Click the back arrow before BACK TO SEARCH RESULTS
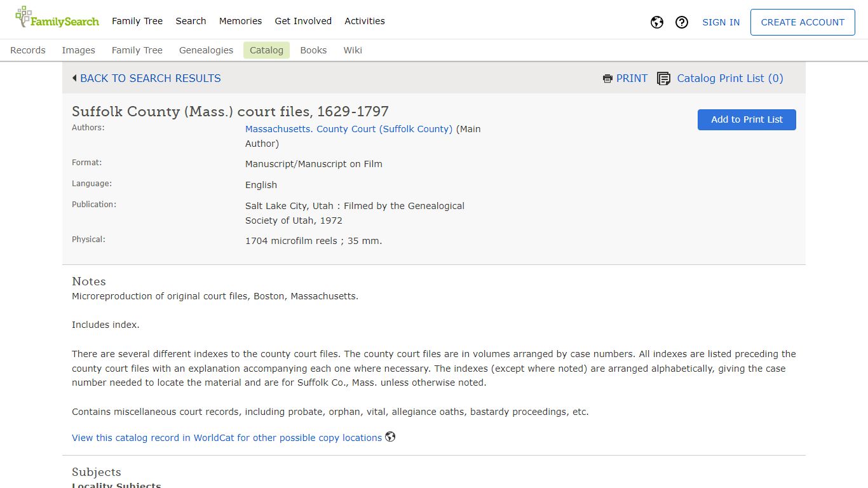 [x=74, y=78]
